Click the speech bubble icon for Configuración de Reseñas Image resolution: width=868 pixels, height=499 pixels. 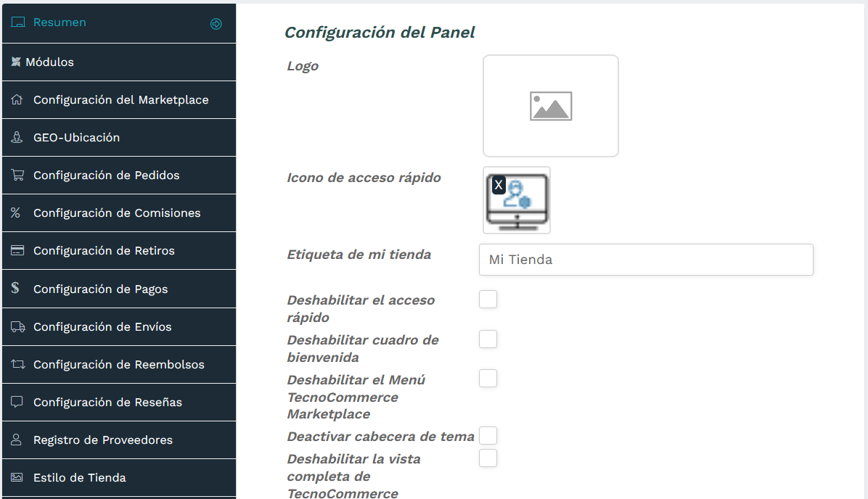click(x=15, y=402)
